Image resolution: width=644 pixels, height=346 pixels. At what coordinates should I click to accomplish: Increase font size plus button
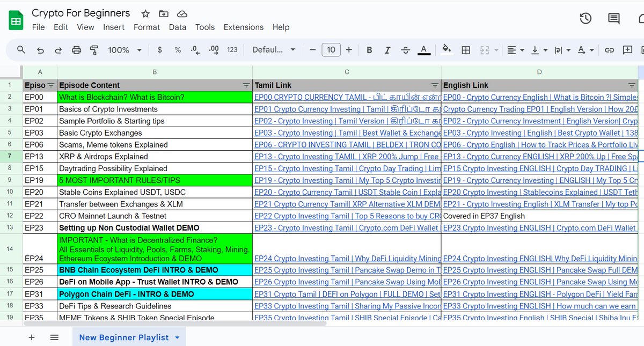click(349, 50)
